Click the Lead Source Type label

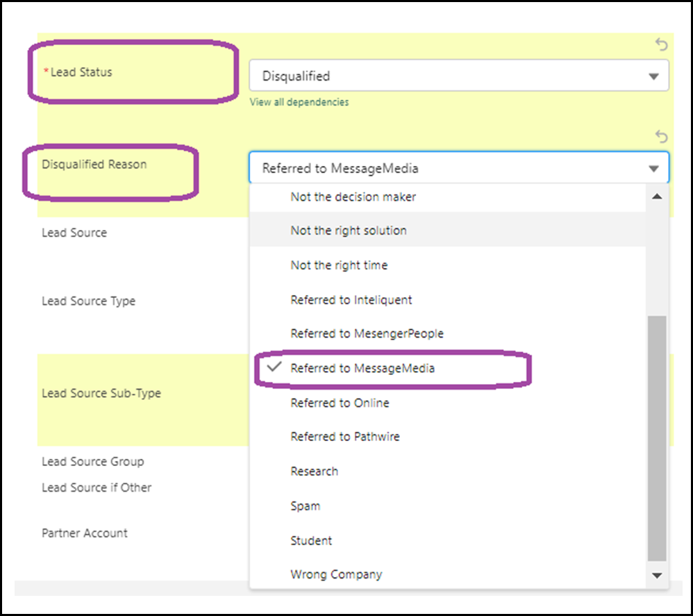(88, 301)
